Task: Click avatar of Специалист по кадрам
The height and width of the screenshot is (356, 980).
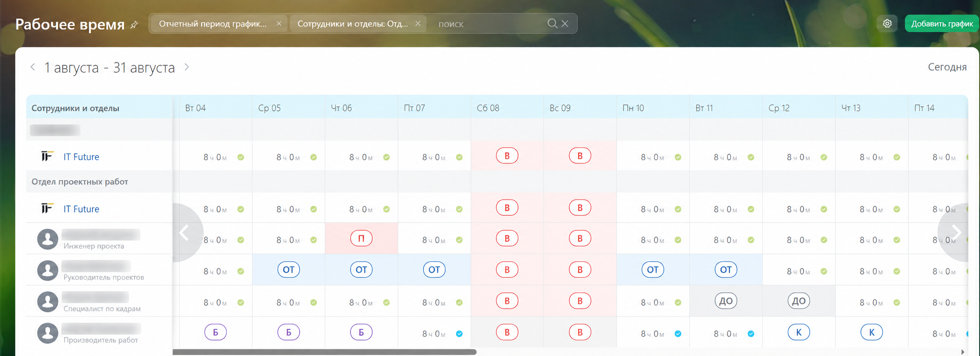Action: pyautogui.click(x=48, y=302)
